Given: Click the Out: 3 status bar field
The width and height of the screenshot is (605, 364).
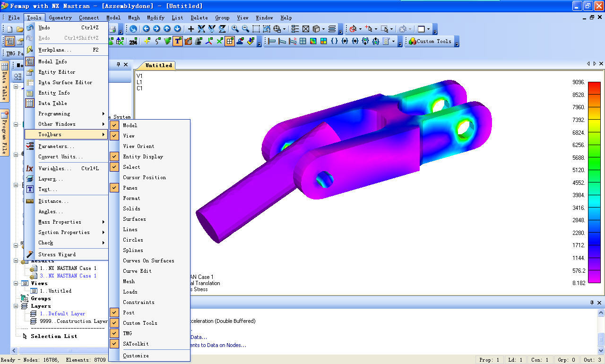Looking at the screenshot, I should click(x=592, y=360).
